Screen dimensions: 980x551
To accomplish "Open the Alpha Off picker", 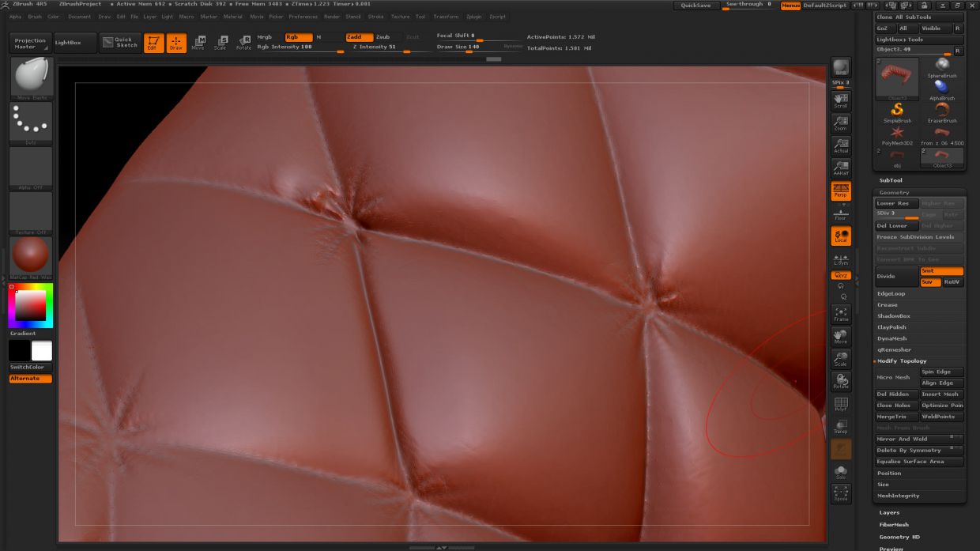I will (x=31, y=168).
